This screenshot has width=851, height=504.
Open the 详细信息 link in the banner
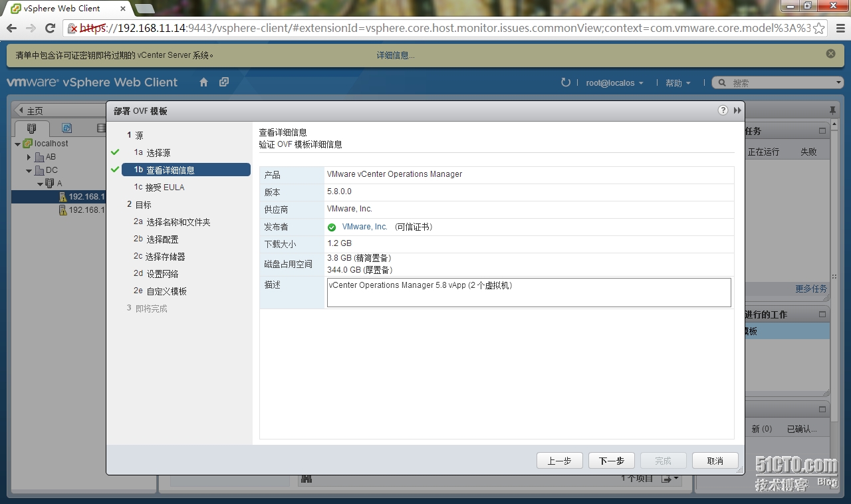coord(395,55)
